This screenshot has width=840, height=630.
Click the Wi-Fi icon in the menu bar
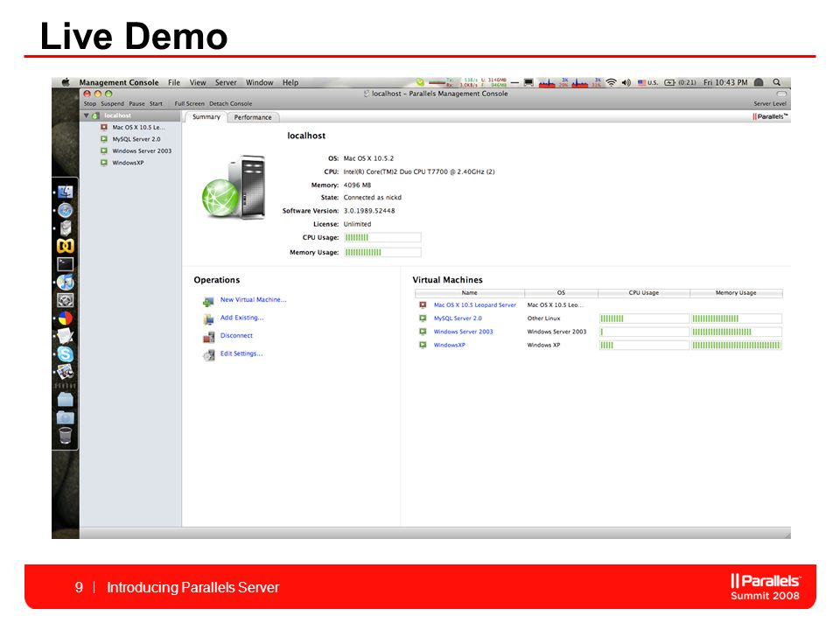tap(611, 82)
